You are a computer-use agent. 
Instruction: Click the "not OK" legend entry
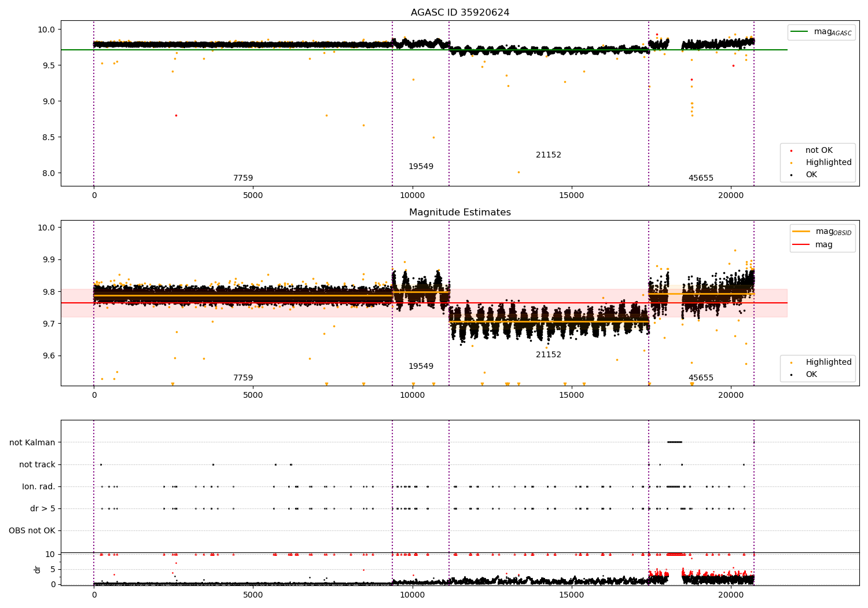pos(819,151)
